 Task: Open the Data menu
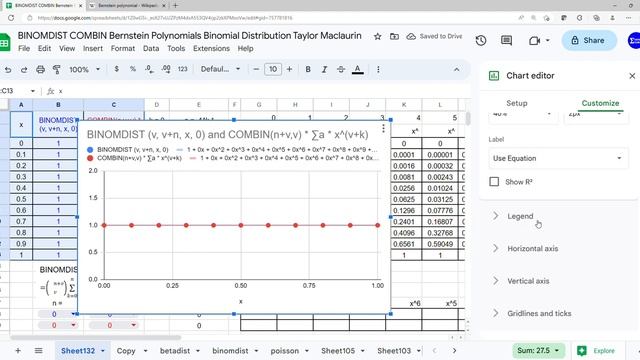point(151,49)
